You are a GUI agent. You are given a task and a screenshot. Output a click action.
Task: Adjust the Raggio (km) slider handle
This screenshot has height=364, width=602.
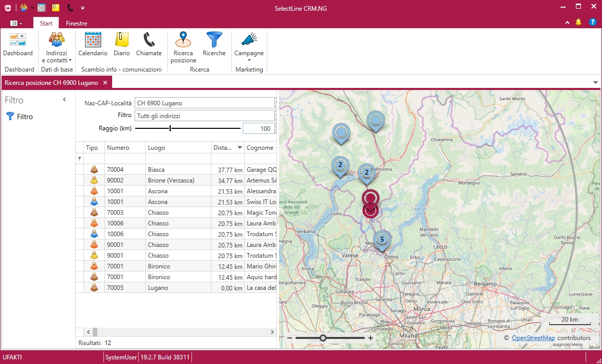[x=170, y=128]
